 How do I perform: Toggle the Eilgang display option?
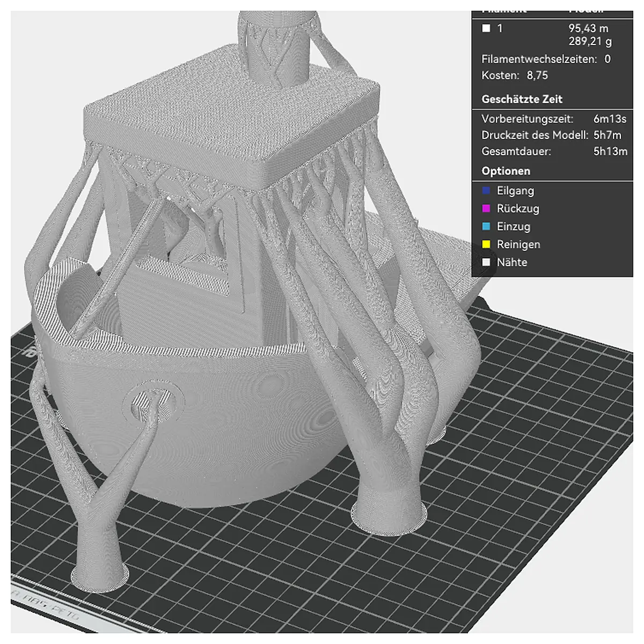(x=508, y=191)
